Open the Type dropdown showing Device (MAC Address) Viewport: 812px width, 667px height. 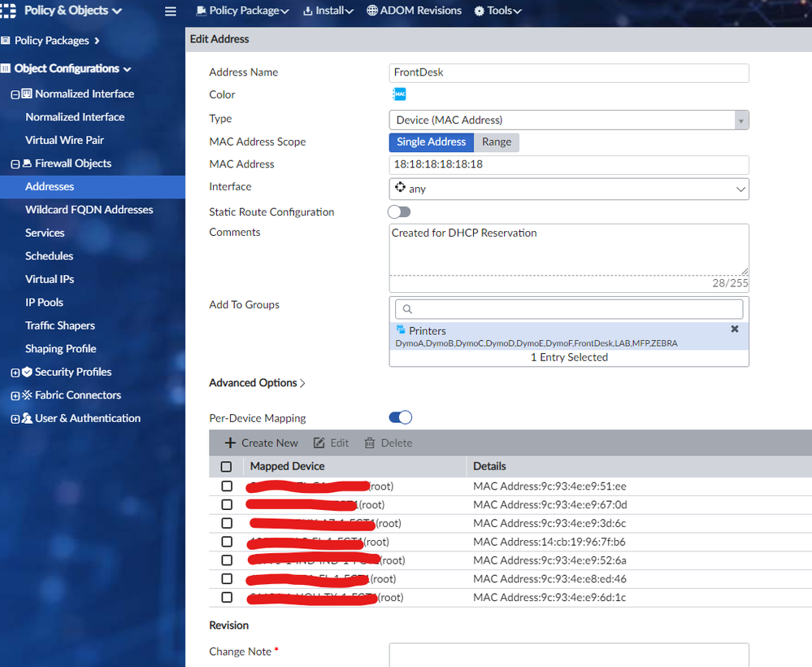point(568,120)
